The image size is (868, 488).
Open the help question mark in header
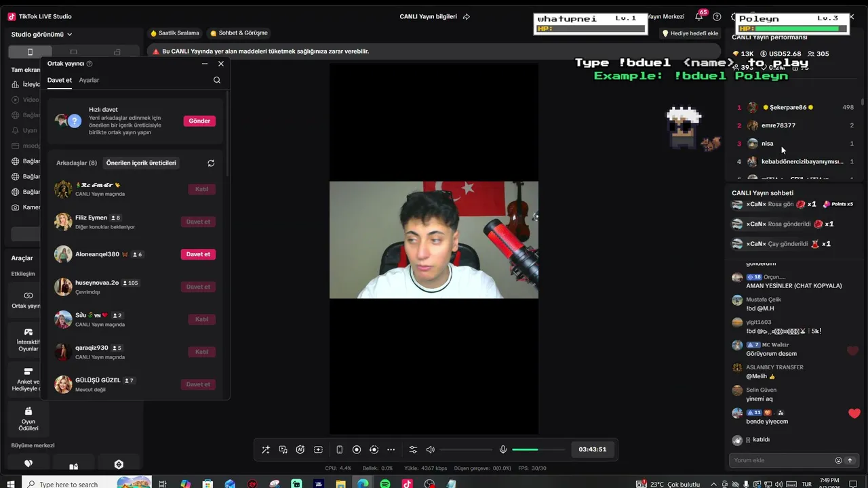(717, 16)
